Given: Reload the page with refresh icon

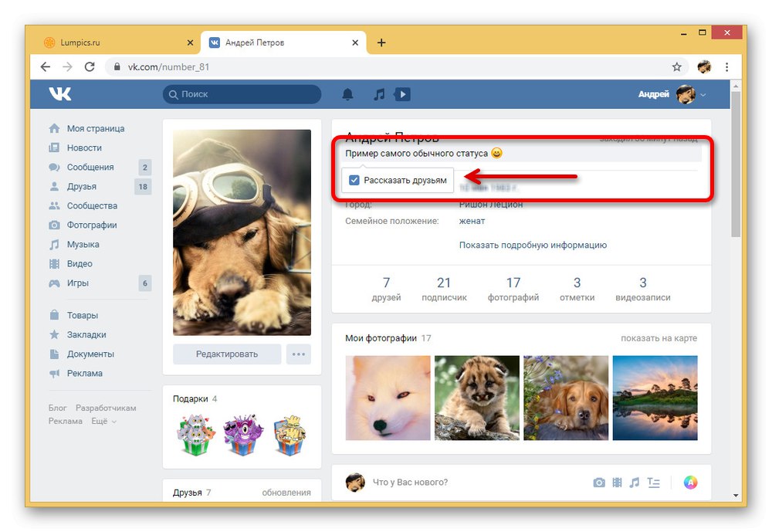Looking at the screenshot, I should point(90,66).
